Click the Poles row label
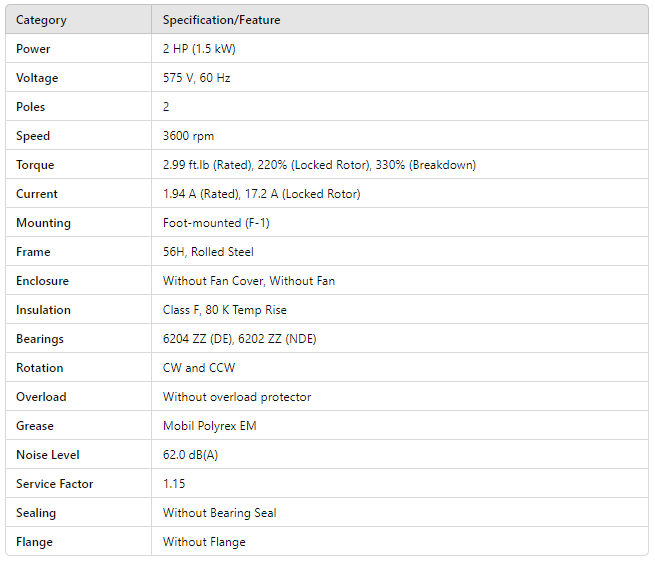This screenshot has width=655, height=561. click(31, 107)
